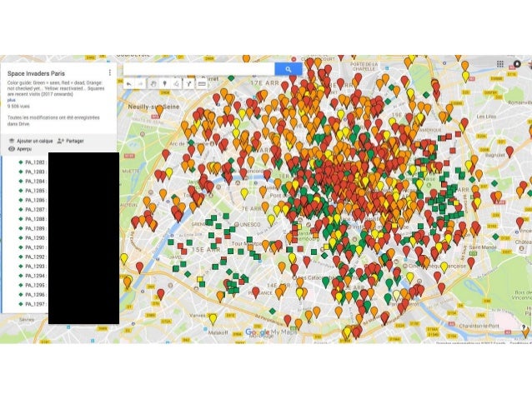The height and width of the screenshot is (399, 532).
Task: Select PA_1288 in the layer list
Action: (x=33, y=219)
